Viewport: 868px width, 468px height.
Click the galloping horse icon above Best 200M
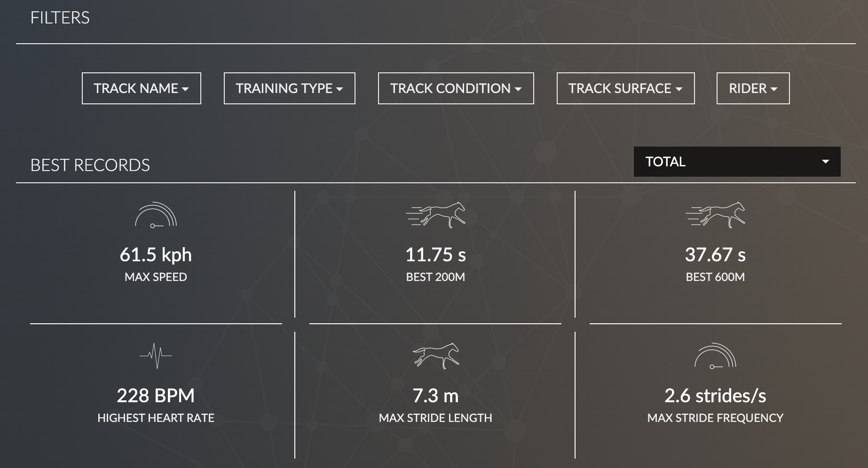pyautogui.click(x=435, y=215)
